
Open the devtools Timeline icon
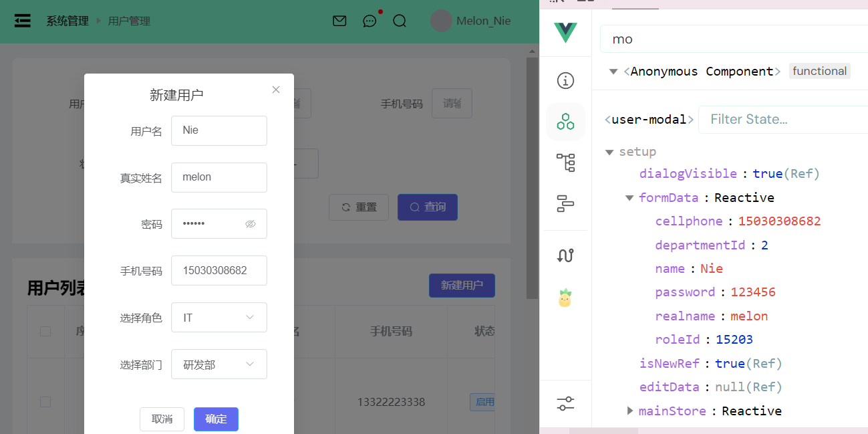point(565,203)
